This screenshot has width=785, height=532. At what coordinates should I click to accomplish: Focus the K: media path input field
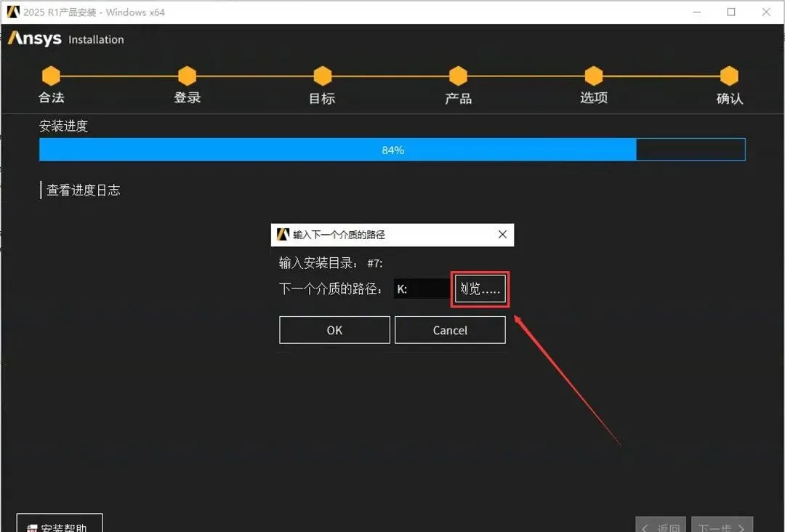click(423, 289)
